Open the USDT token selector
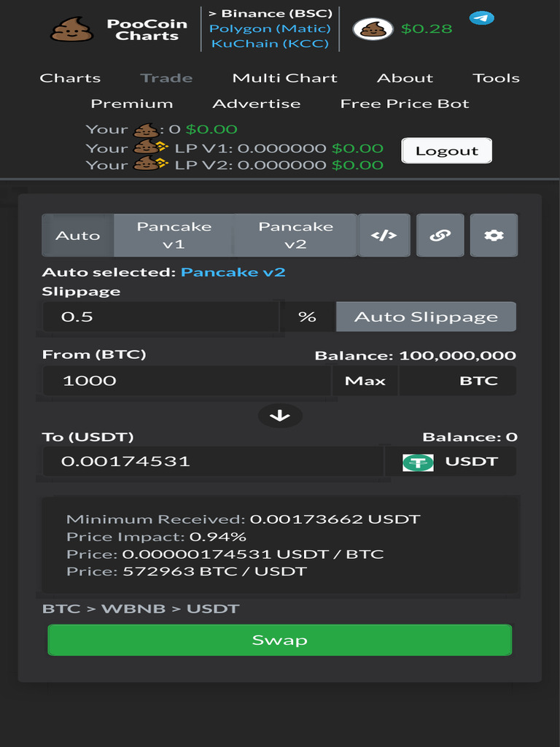This screenshot has width=560, height=747. pyautogui.click(x=451, y=462)
